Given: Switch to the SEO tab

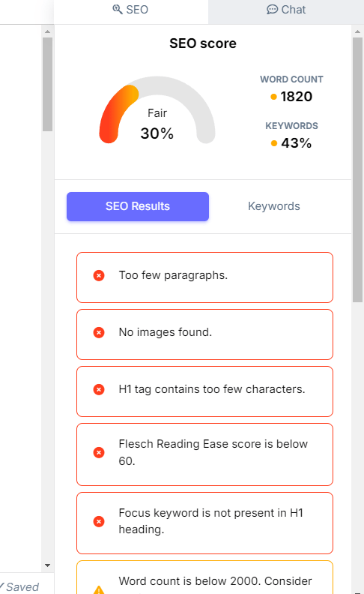Looking at the screenshot, I should 131,11.
